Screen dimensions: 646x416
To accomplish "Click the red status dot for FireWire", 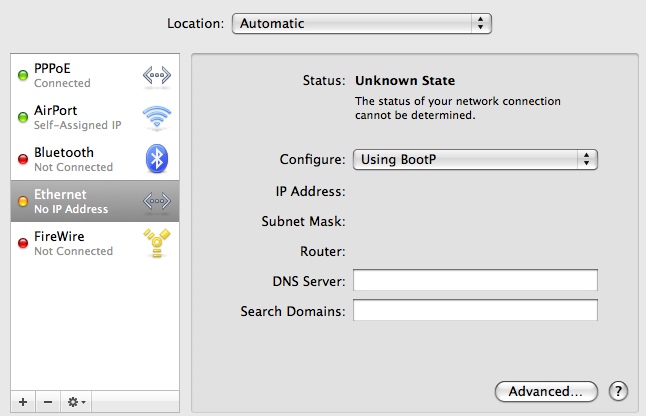I will click(x=23, y=243).
